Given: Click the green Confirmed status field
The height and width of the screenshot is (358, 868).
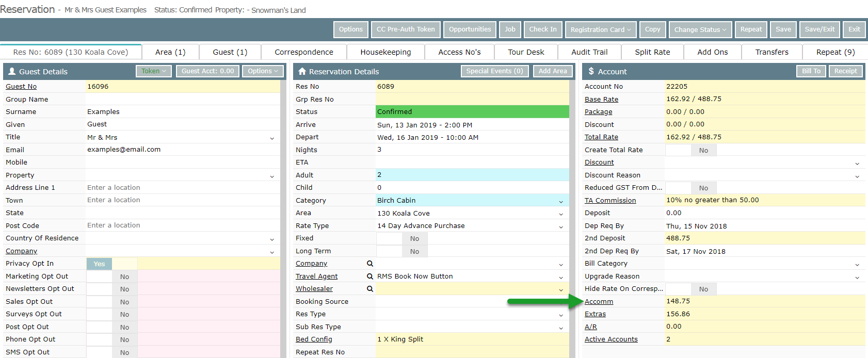Looking at the screenshot, I should (x=472, y=112).
